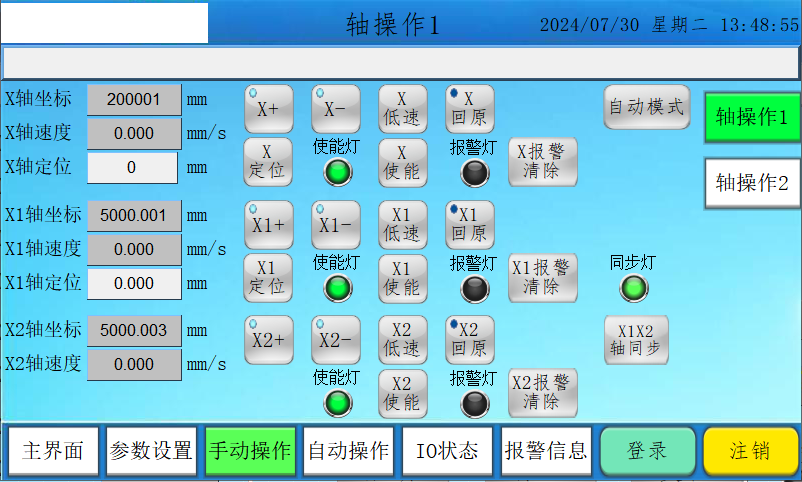Click the X axis enable indicator lamp
This screenshot has height=482, width=802.
[x=339, y=173]
